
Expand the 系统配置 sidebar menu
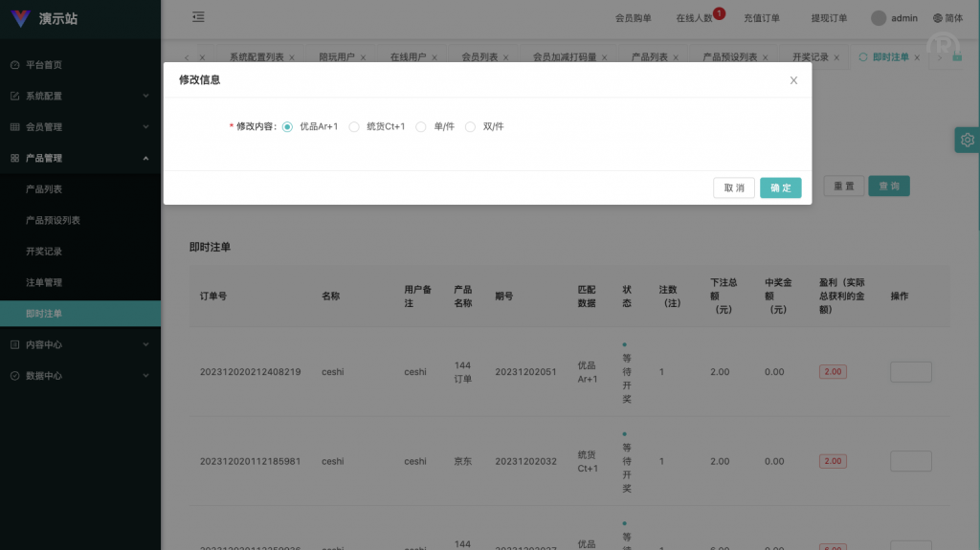(80, 96)
